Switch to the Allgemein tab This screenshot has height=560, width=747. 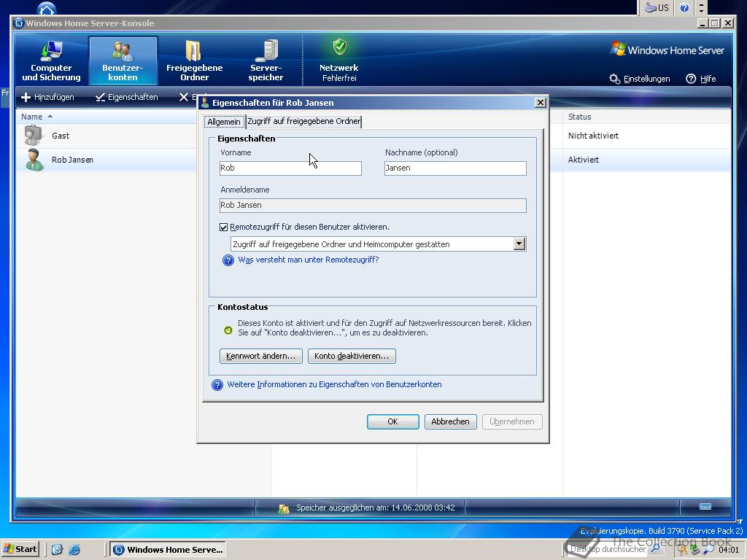pos(224,122)
